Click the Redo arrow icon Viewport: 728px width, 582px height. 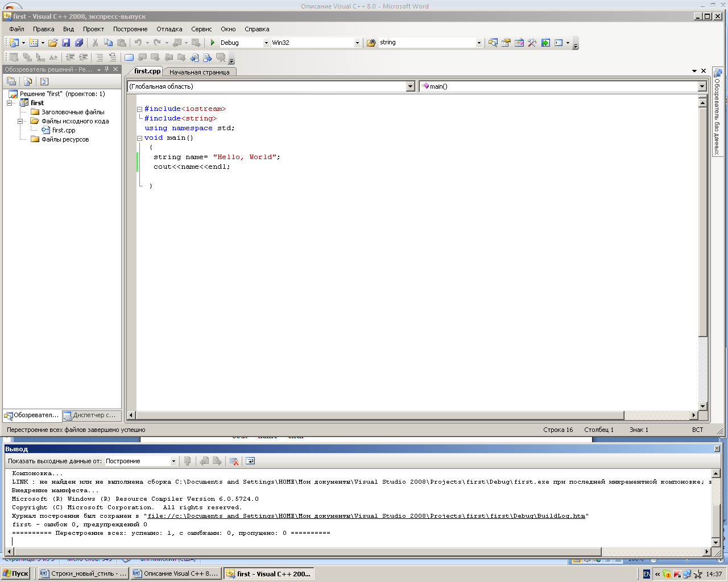click(157, 43)
